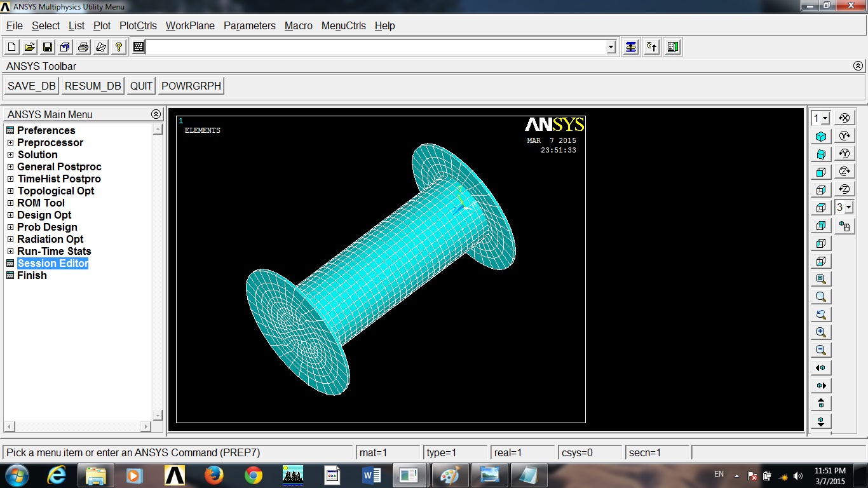Click the Rotate +Z icon
This screenshot has width=868, height=488.
point(844,172)
